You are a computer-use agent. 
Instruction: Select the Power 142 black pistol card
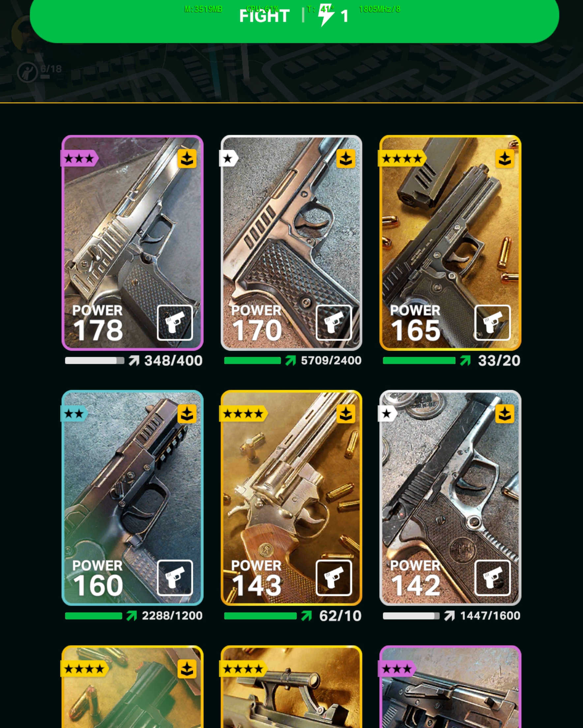[450, 498]
